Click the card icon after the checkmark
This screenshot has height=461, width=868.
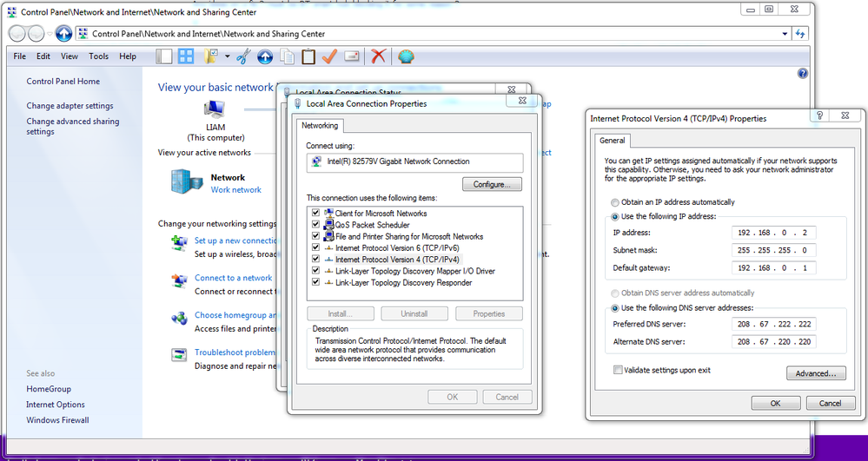pos(352,56)
